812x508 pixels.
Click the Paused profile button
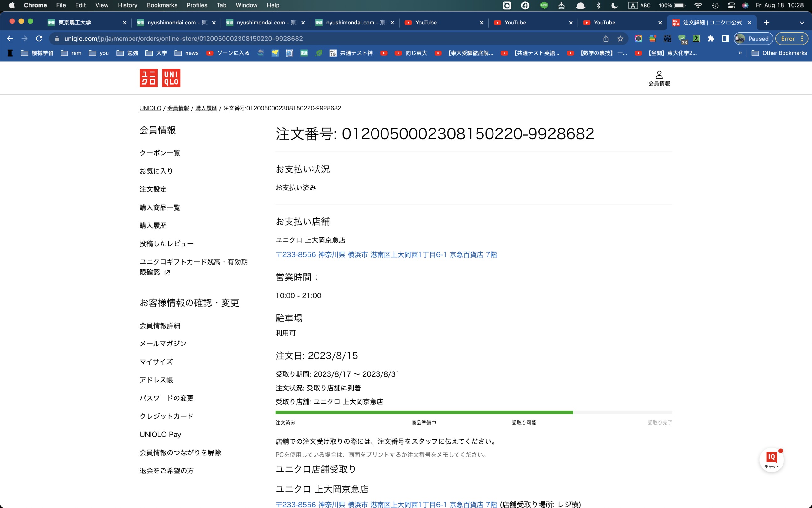pos(753,39)
